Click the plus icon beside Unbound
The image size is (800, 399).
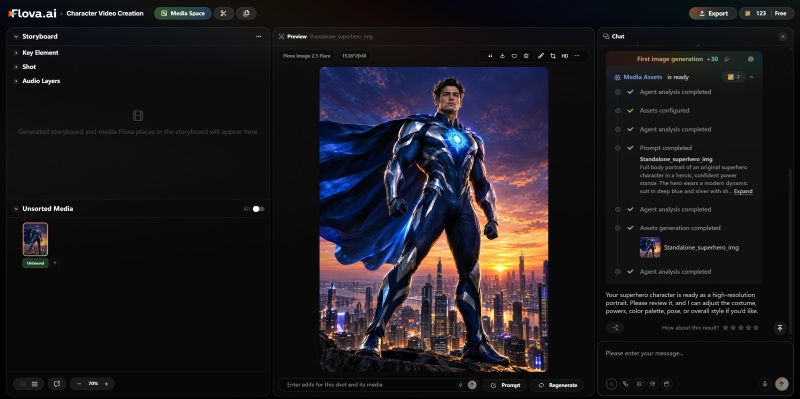(55, 263)
